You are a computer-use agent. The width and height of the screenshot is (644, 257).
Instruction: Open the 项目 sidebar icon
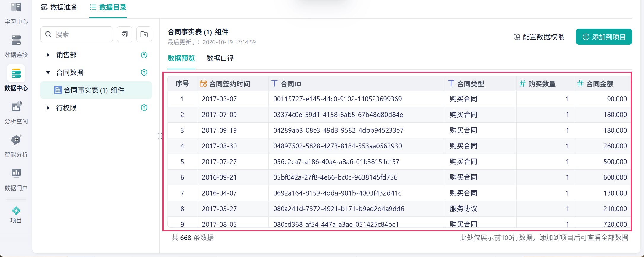[x=16, y=211]
